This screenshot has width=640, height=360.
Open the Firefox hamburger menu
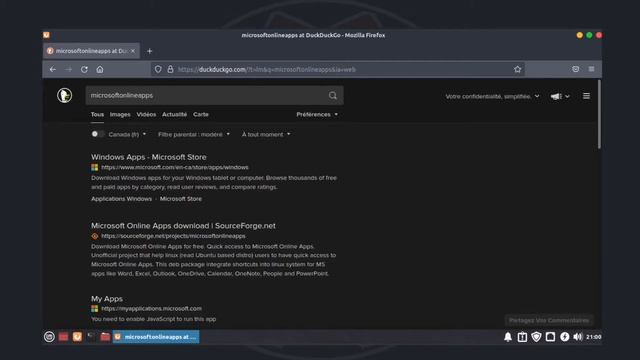click(x=591, y=69)
